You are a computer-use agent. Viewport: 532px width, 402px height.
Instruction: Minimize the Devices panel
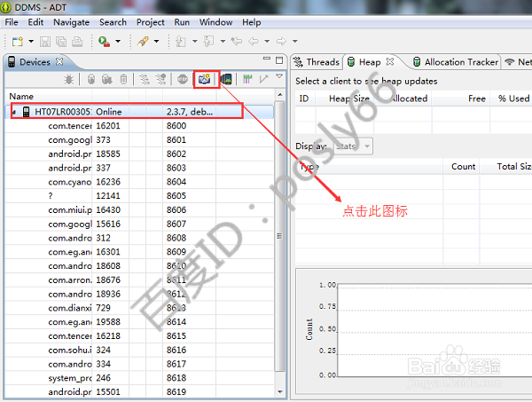pos(267,59)
